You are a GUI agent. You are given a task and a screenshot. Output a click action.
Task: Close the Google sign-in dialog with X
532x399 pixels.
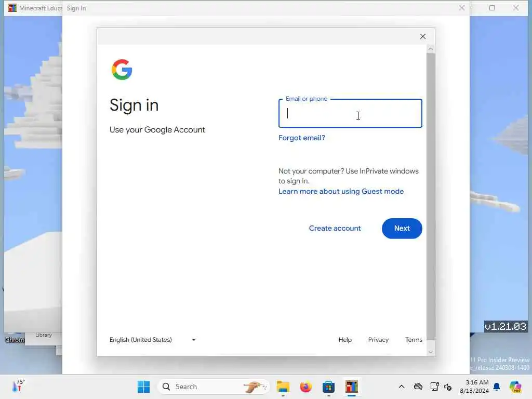[423, 37]
